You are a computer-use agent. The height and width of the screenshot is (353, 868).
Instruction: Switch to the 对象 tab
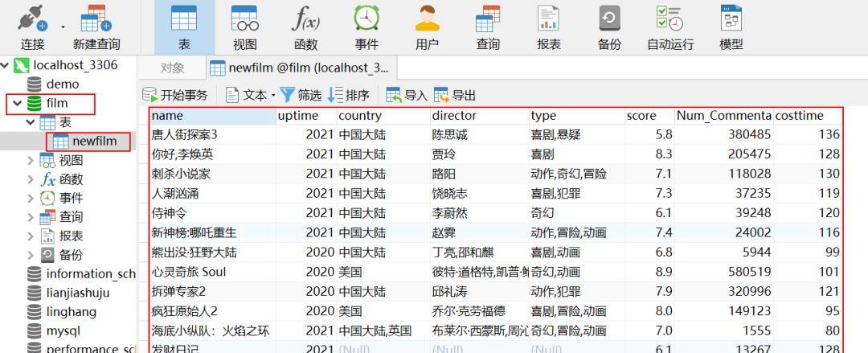pos(172,68)
